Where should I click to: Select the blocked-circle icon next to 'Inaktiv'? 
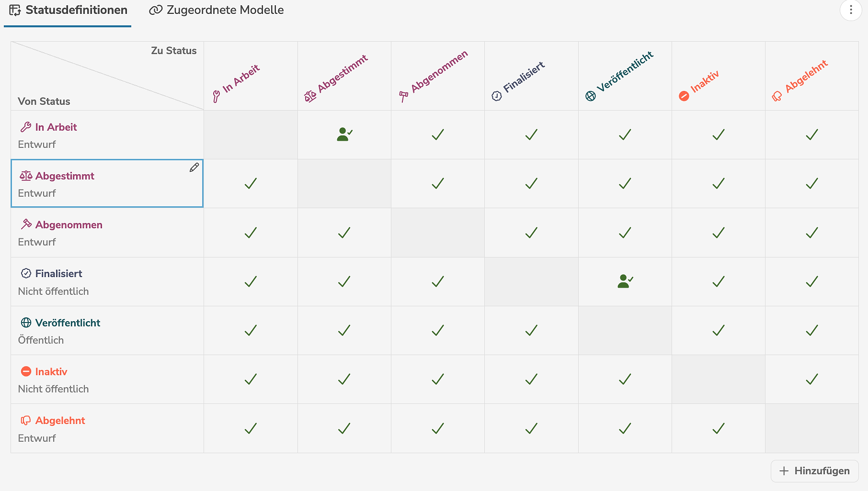click(26, 371)
